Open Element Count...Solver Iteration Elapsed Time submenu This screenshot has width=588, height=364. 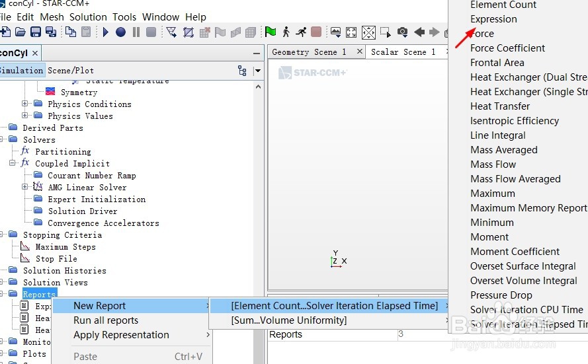point(329,306)
